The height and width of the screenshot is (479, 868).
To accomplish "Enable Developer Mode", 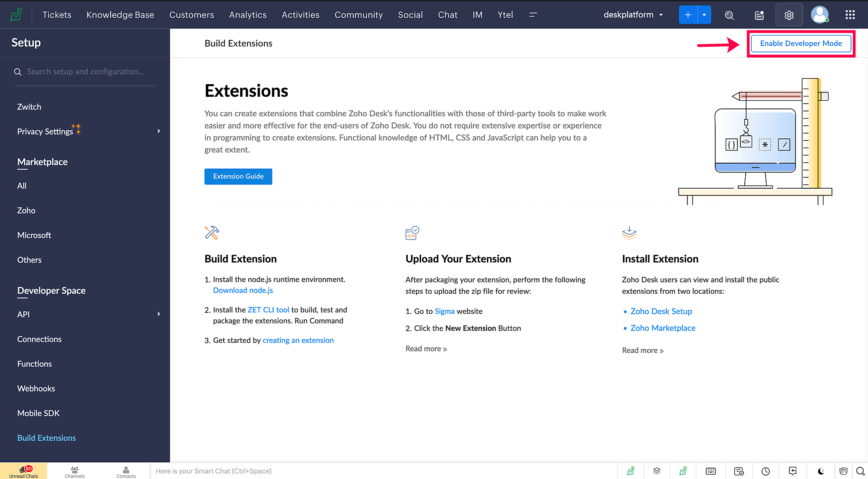I will [x=801, y=43].
